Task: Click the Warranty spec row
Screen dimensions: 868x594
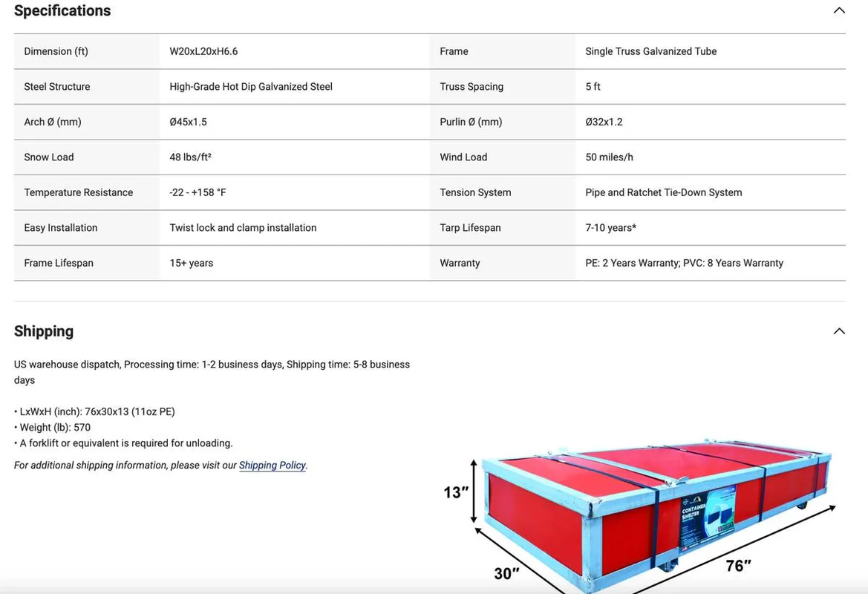Action: click(x=460, y=262)
